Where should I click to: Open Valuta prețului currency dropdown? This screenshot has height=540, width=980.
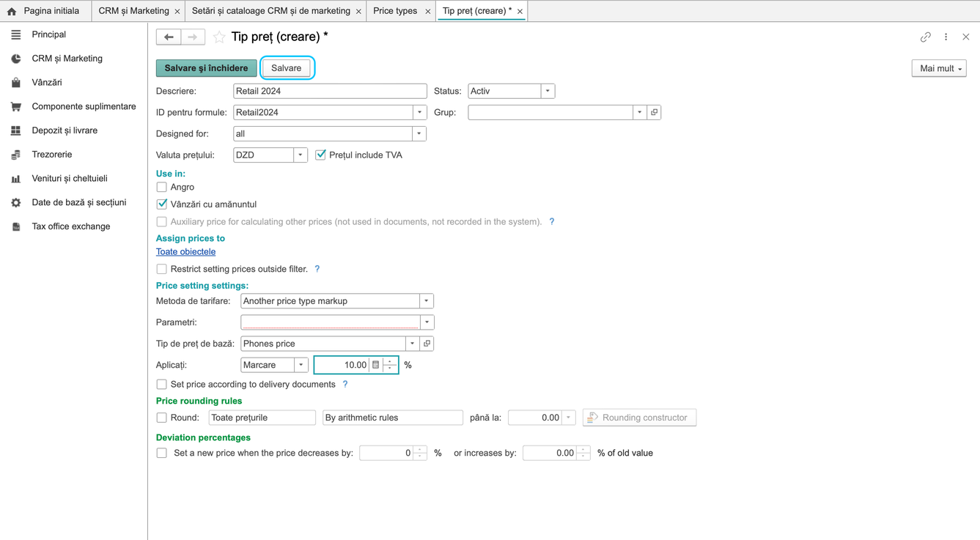(x=301, y=155)
